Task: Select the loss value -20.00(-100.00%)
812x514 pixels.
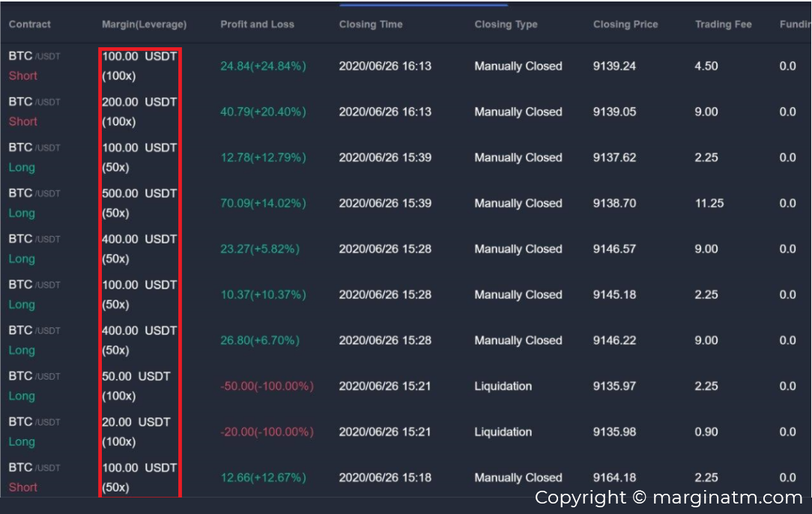Action: coord(267,432)
